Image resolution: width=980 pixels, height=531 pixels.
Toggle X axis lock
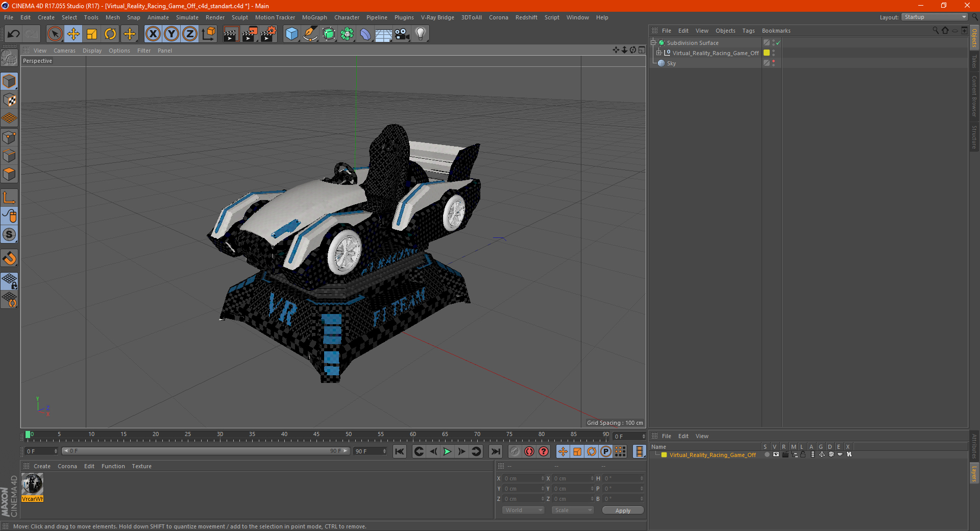[x=153, y=34]
